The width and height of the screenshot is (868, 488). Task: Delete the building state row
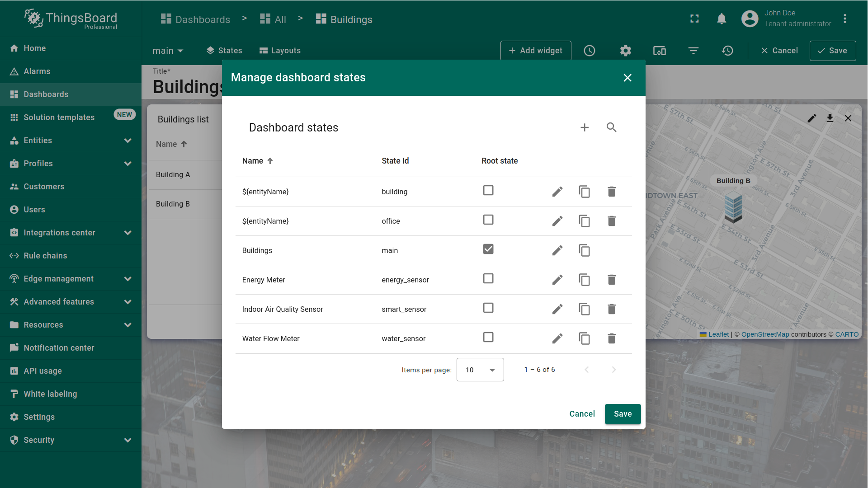[611, 192]
